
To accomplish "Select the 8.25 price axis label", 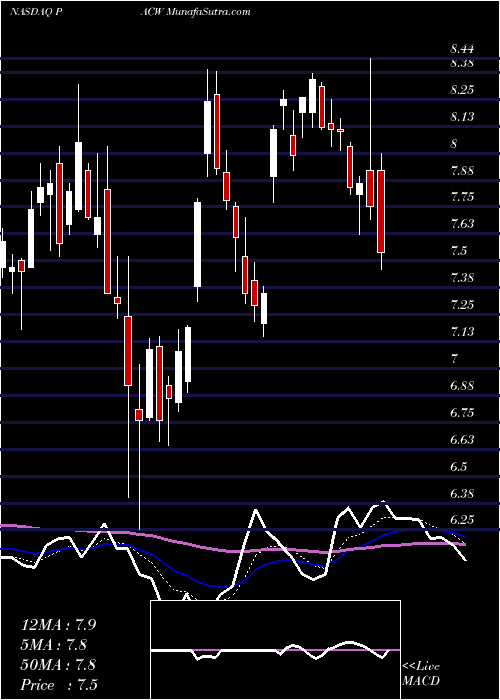I will pyautogui.click(x=462, y=90).
